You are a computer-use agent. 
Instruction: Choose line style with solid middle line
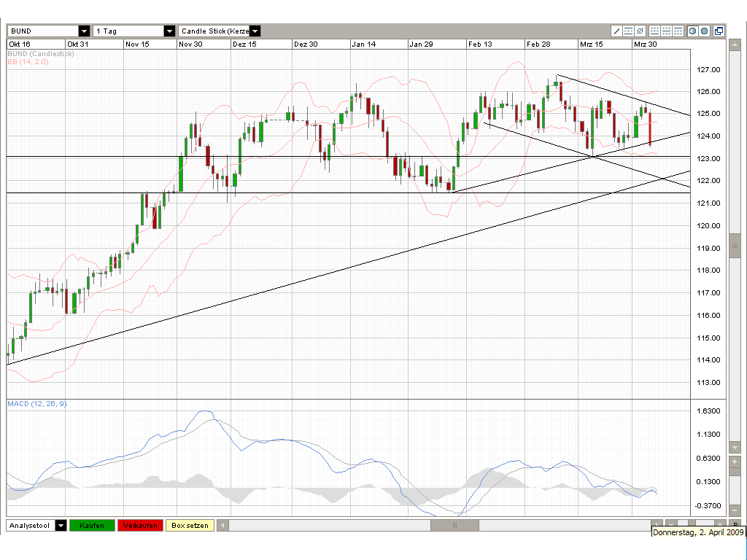click(x=666, y=31)
